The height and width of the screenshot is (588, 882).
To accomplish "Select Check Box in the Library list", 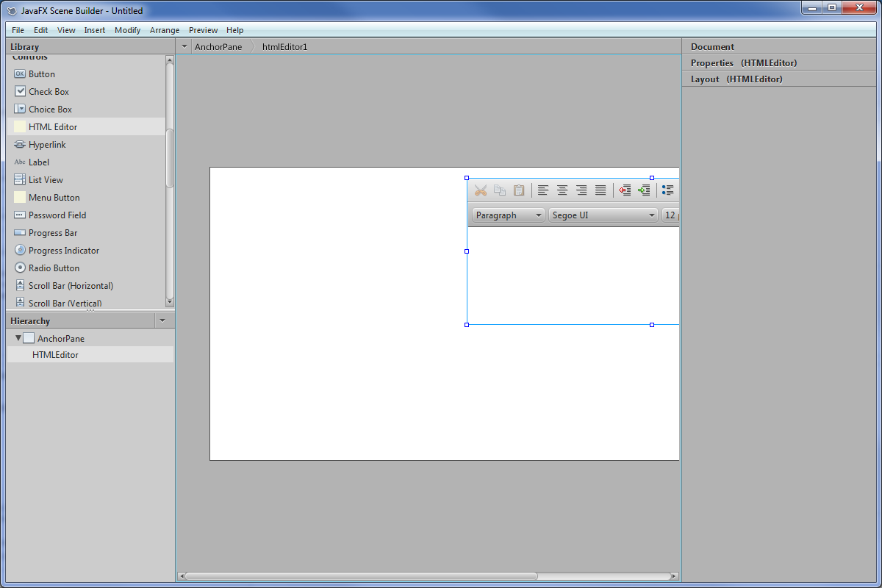I will coord(49,92).
